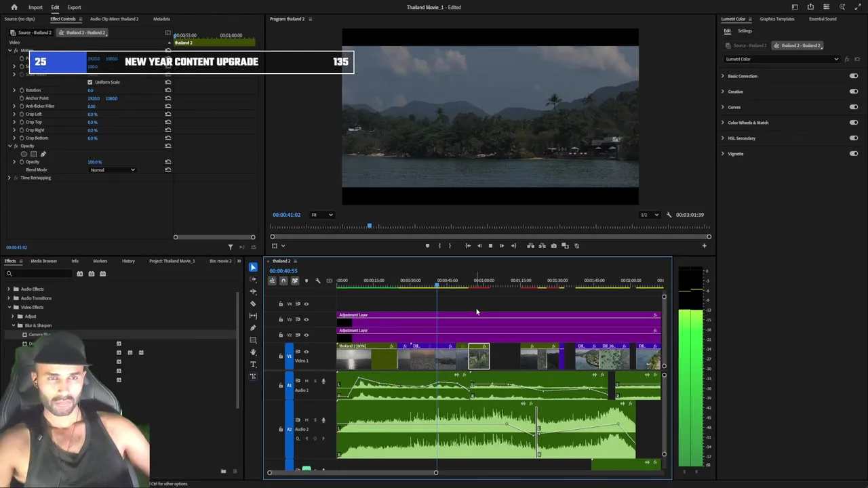The height and width of the screenshot is (488, 868).
Task: Open the Program monitor button editor plus
Action: coord(704,246)
